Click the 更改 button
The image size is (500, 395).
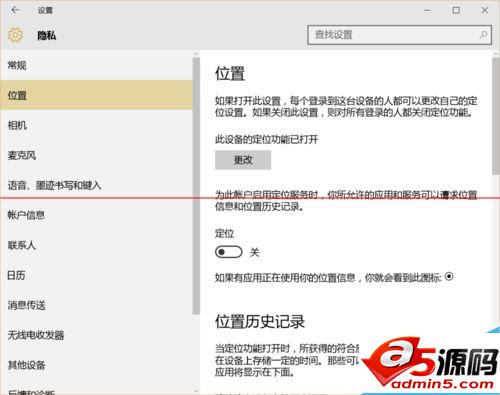(x=243, y=160)
